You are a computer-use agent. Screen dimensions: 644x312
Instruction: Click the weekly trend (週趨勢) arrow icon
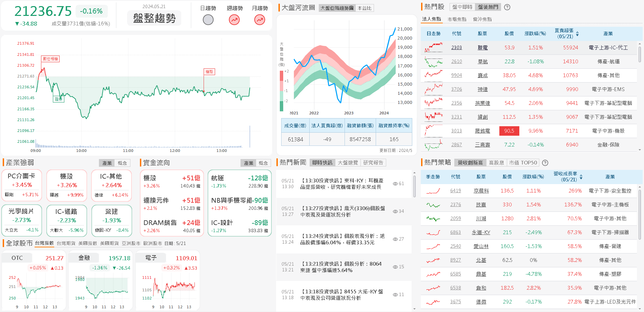point(234,20)
